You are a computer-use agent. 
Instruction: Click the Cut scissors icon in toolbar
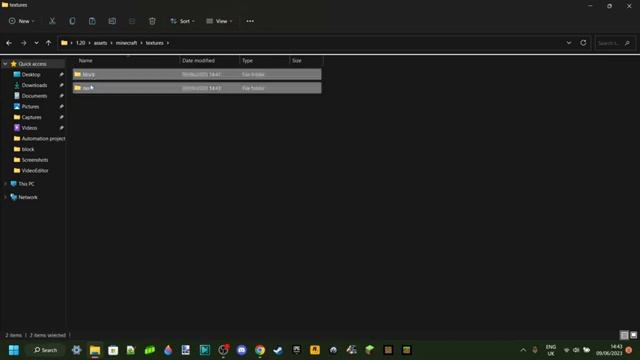click(52, 21)
